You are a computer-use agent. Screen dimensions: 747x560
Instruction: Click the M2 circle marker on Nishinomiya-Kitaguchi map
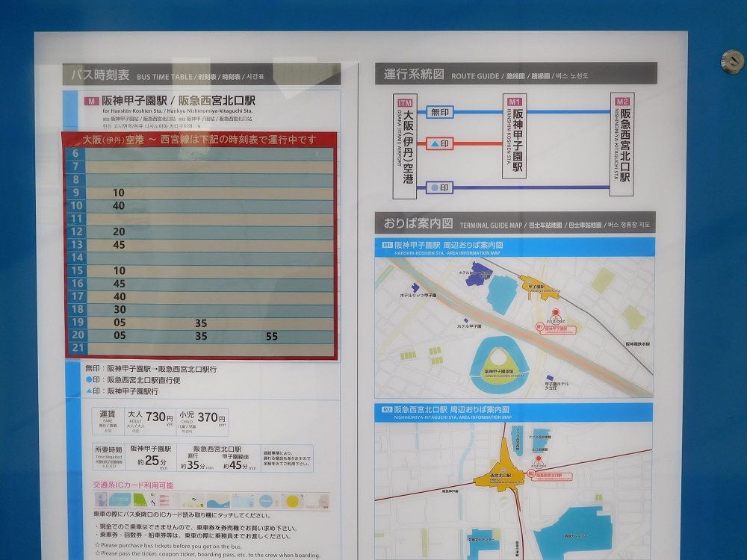pyautogui.click(x=531, y=474)
